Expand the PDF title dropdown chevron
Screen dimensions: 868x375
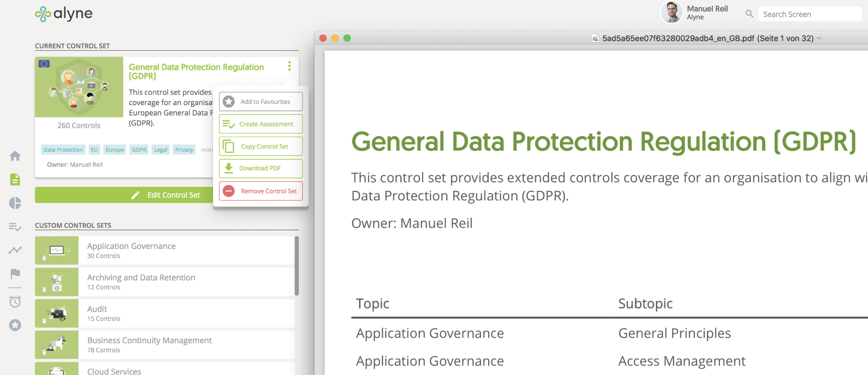819,38
